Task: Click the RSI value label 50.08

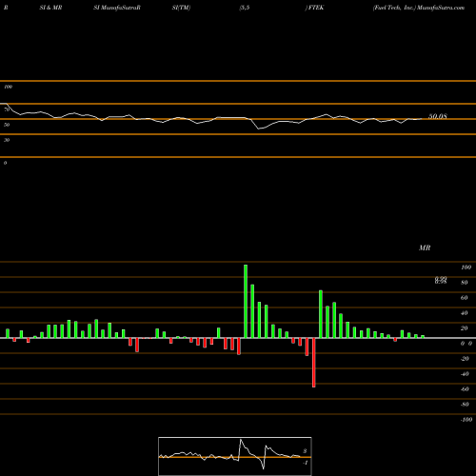Action: (x=438, y=116)
